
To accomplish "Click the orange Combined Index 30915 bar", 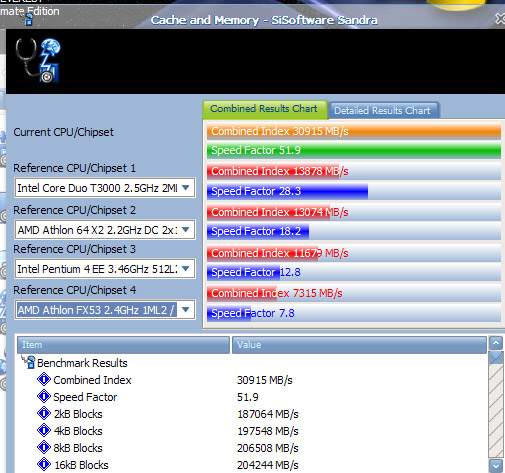I will tap(354, 131).
